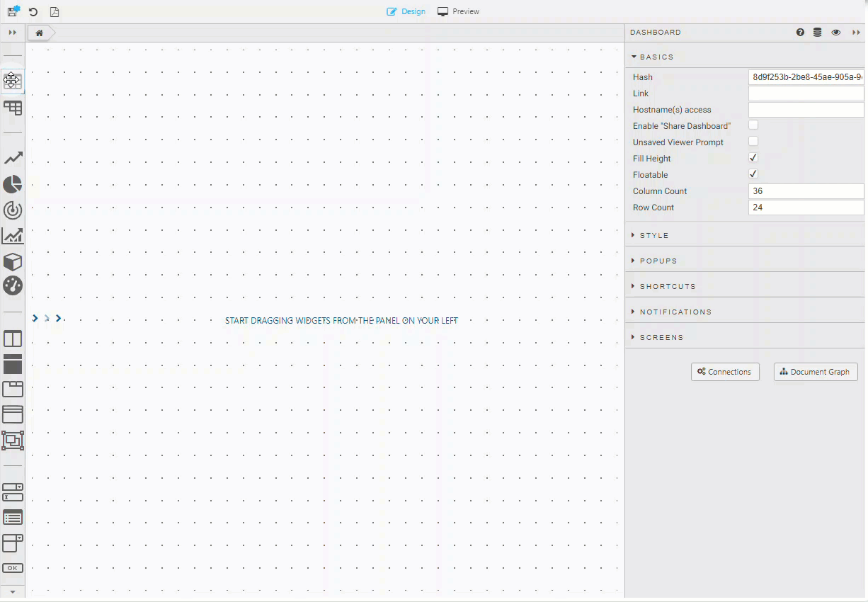Image resolution: width=868 pixels, height=602 pixels.
Task: Expand the NOTIFICATIONS section
Action: [673, 312]
